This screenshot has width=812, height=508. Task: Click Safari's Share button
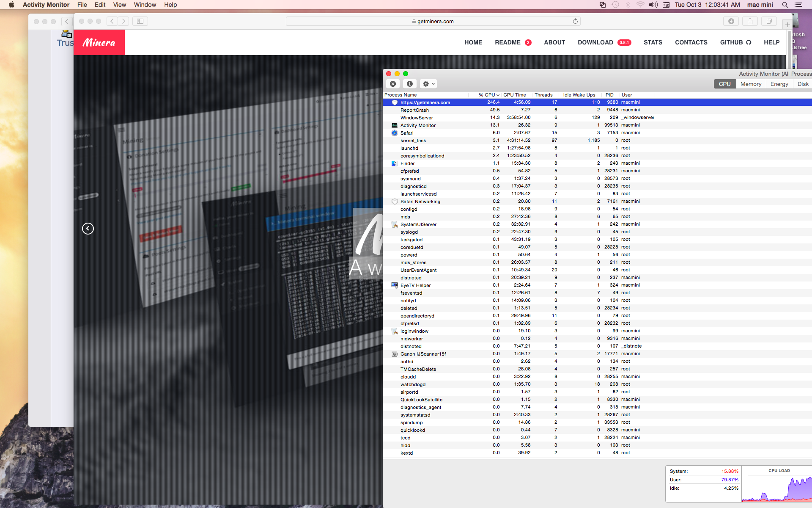[x=750, y=21]
